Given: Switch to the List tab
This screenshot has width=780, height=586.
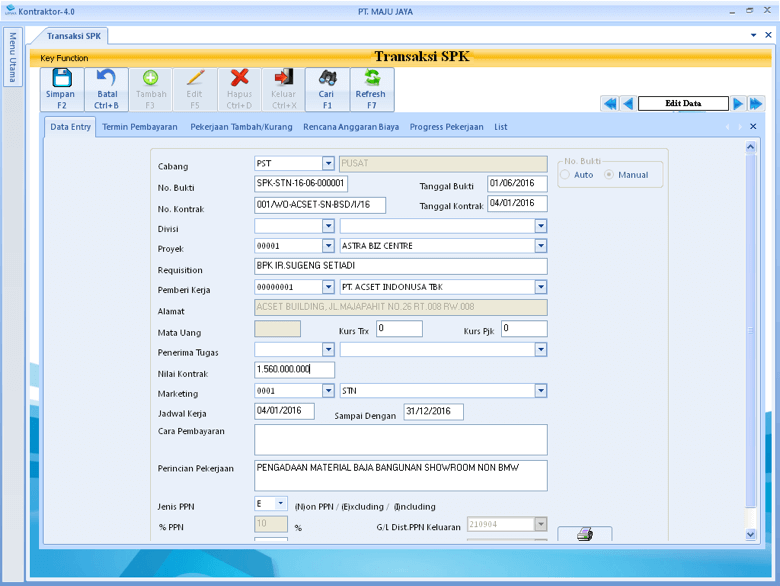Looking at the screenshot, I should coord(500,127).
